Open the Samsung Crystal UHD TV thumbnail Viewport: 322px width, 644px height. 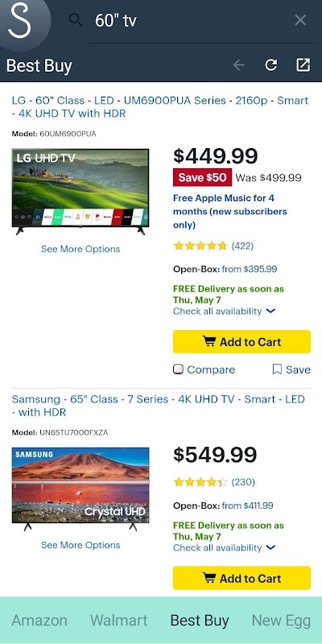tap(80, 489)
